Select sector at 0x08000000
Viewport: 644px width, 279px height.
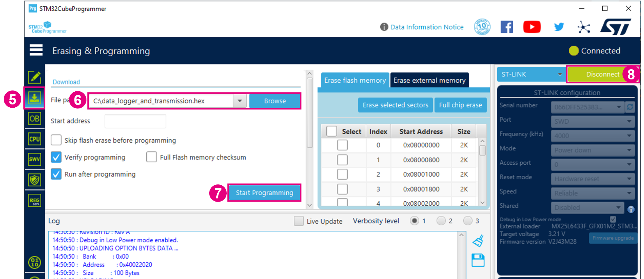point(342,145)
